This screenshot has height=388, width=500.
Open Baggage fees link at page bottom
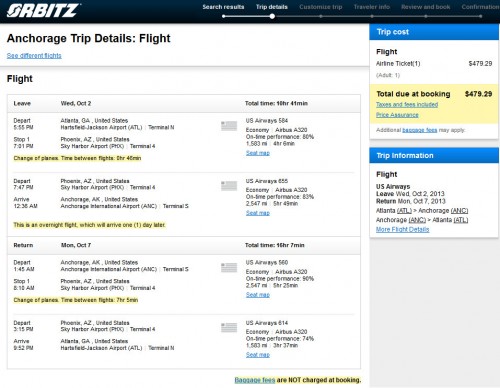(x=255, y=380)
